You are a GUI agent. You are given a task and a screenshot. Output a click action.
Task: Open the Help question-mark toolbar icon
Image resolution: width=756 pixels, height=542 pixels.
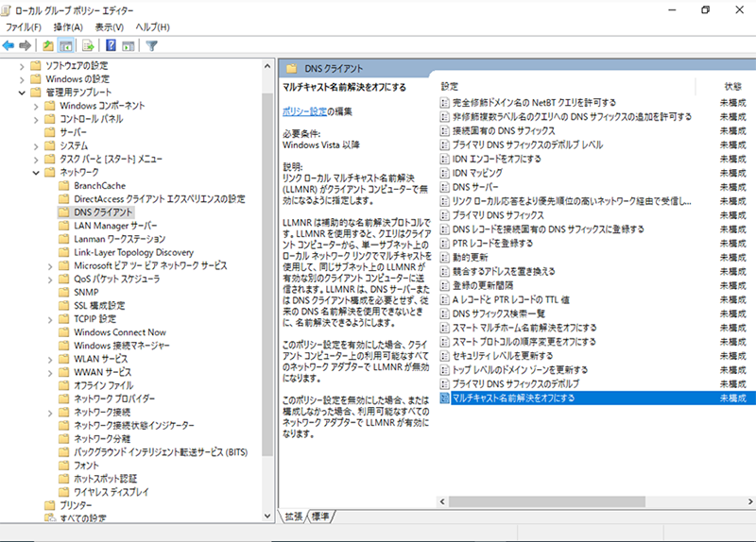111,45
